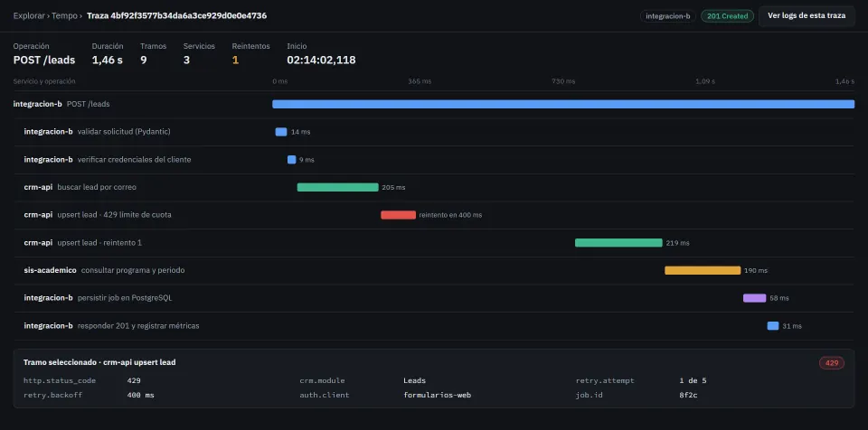Select the root span bar for POST /leads

[563, 104]
